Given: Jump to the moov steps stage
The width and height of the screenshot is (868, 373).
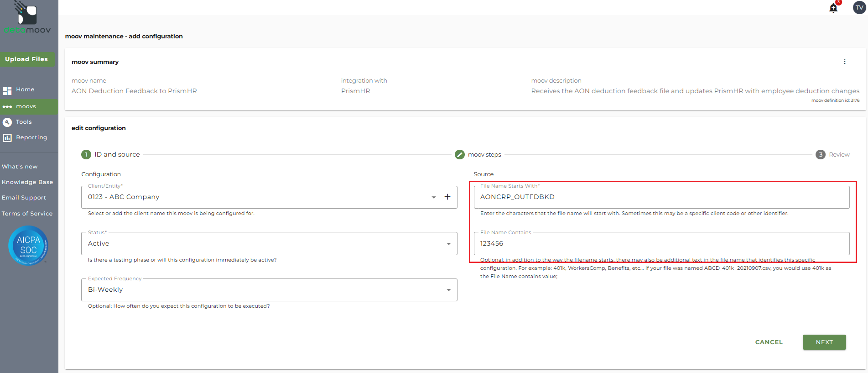Looking at the screenshot, I should (x=460, y=155).
